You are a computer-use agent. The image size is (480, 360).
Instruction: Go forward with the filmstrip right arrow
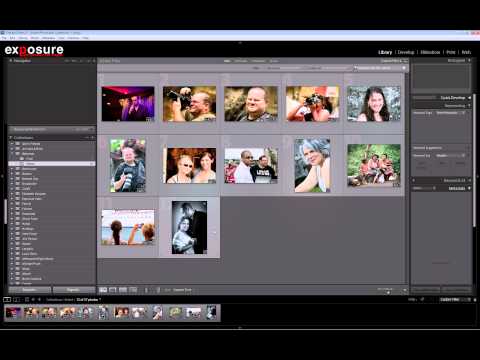[39, 299]
